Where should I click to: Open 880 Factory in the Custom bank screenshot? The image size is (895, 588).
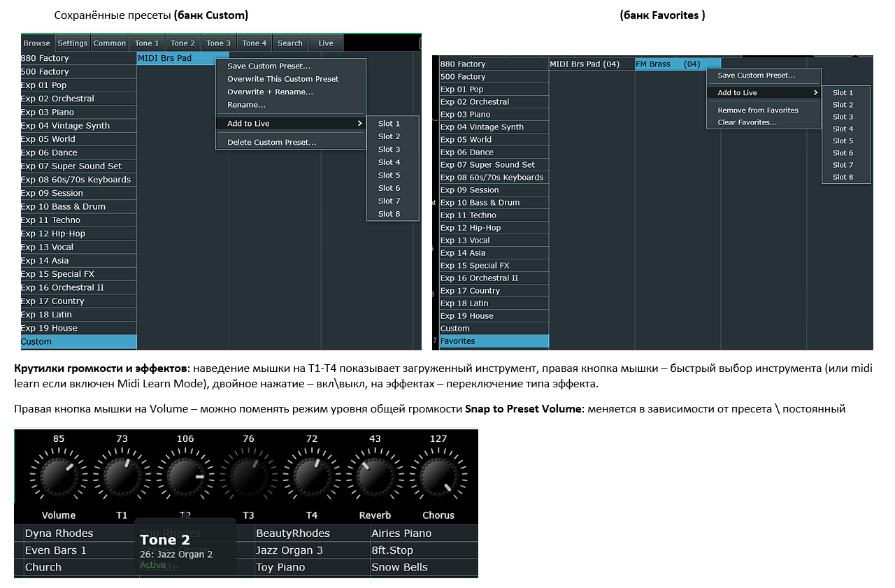point(79,59)
